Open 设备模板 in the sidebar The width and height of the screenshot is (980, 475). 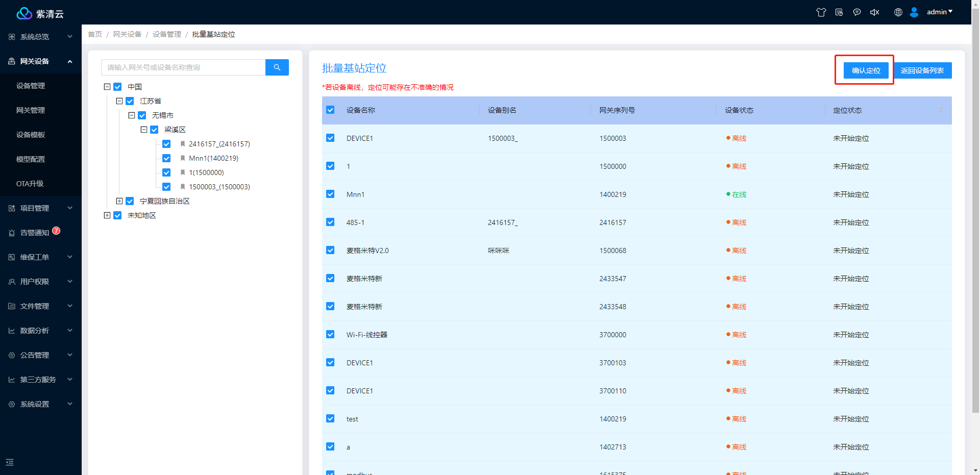click(x=31, y=135)
